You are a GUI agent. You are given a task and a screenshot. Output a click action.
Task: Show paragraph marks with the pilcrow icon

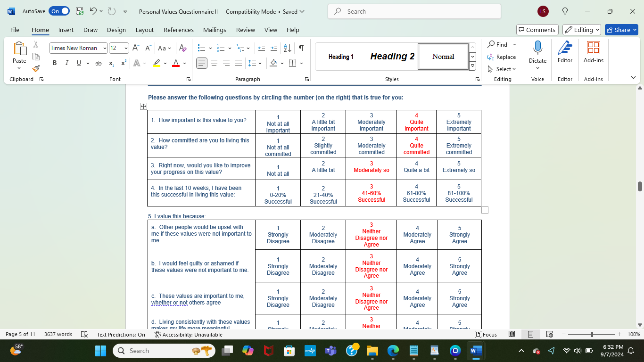tap(300, 47)
